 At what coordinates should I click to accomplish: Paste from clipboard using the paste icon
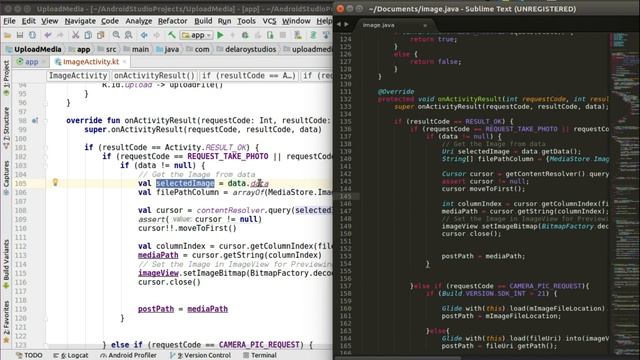[100, 36]
